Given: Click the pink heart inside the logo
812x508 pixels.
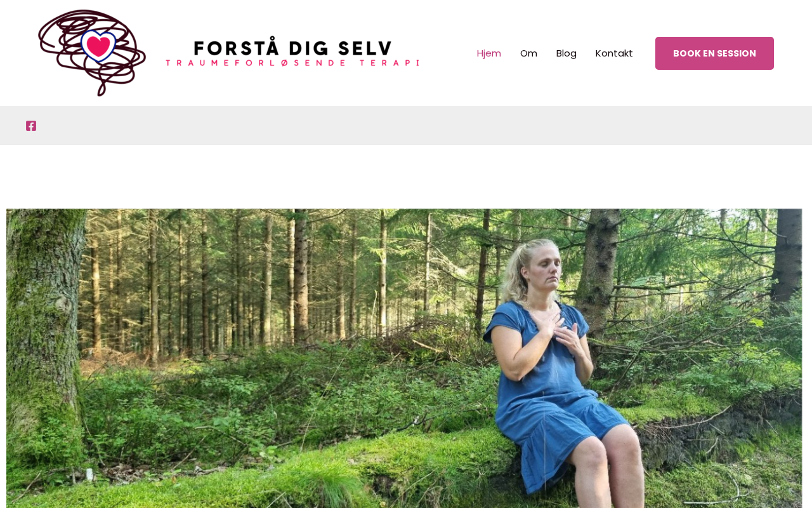Looking at the screenshot, I should point(99,45).
